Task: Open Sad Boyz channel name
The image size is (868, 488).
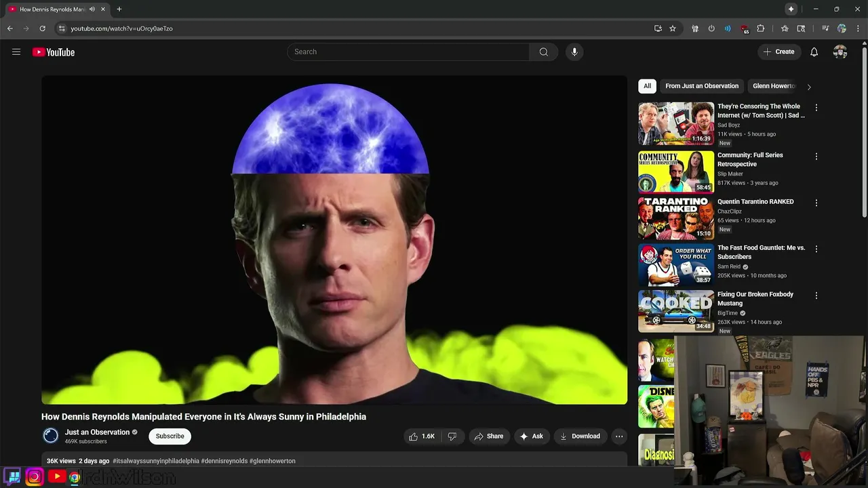Action: point(728,125)
